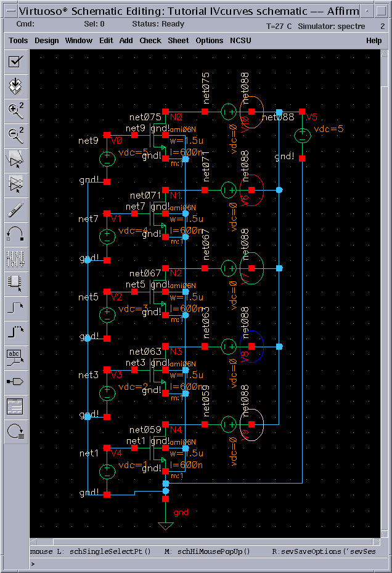The image size is (392, 573).
Task: Click the net7 wire label on left
Action: click(88, 219)
